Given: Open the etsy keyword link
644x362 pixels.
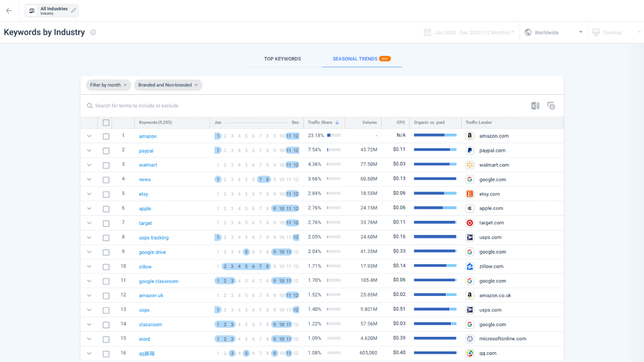Looking at the screenshot, I should (143, 194).
